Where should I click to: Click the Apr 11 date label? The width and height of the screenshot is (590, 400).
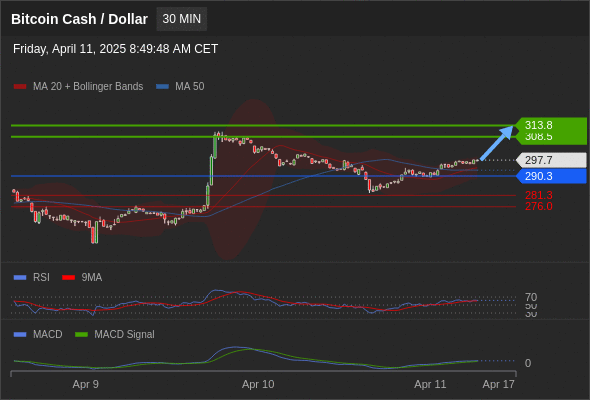point(430,384)
